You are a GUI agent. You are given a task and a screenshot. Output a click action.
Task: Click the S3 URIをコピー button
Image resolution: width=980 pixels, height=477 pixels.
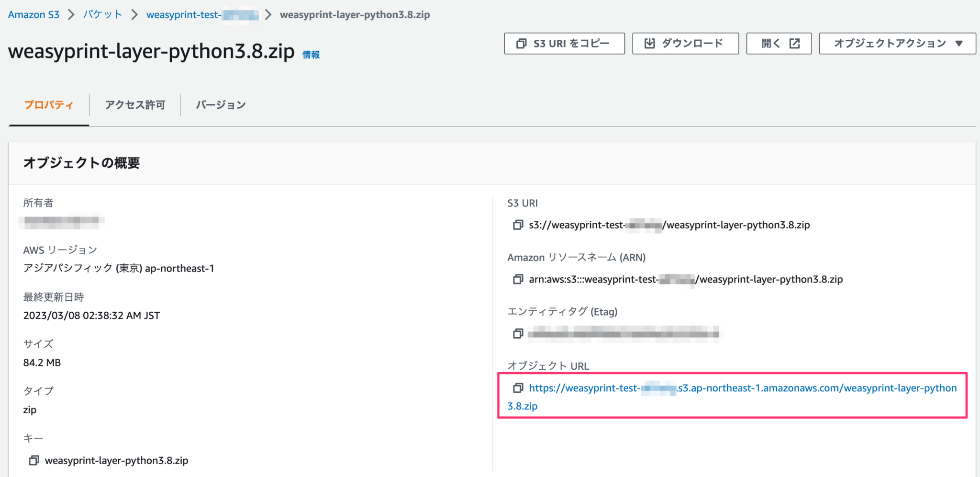[x=564, y=43]
